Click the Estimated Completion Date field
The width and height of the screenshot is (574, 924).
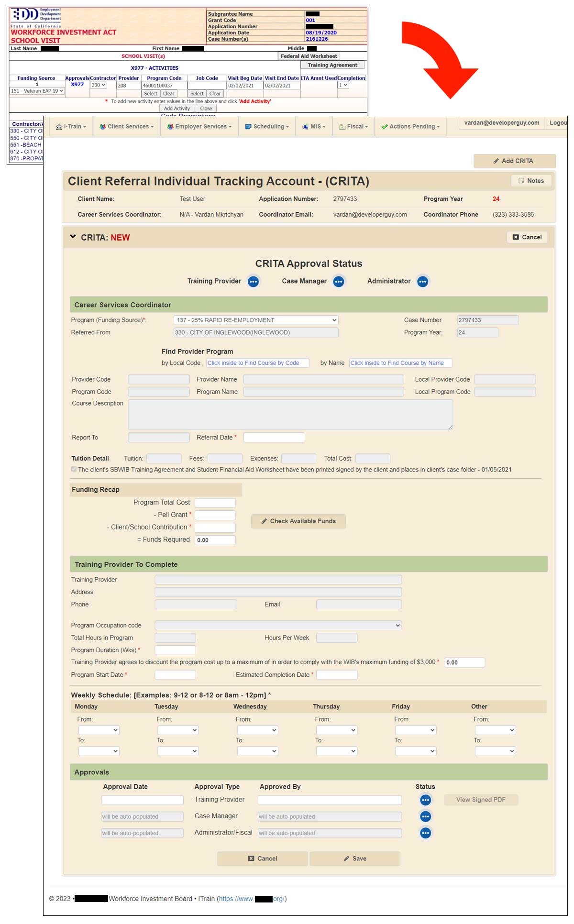(x=337, y=675)
